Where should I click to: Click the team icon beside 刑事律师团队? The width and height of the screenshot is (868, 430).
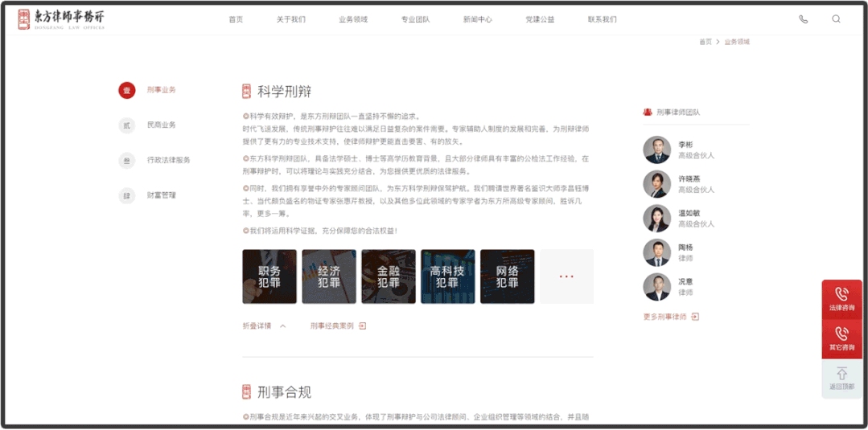647,112
